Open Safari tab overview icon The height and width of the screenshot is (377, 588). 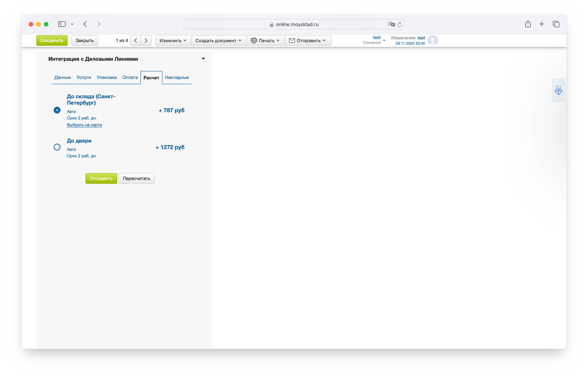point(556,24)
